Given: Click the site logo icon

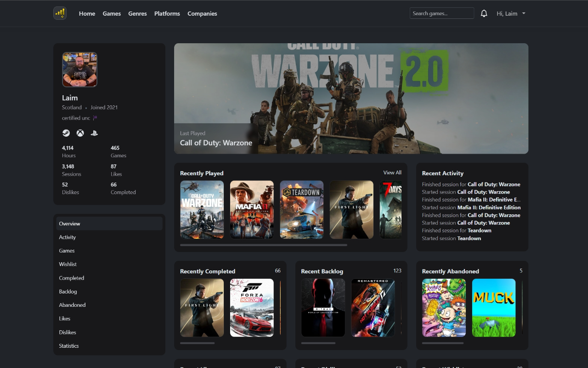Looking at the screenshot, I should tap(60, 13).
